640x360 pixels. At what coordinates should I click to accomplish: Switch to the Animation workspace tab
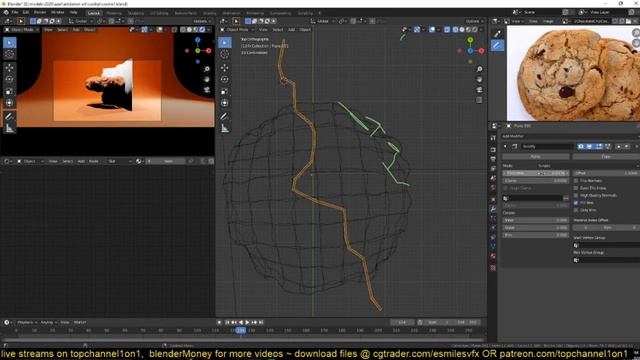[231, 13]
